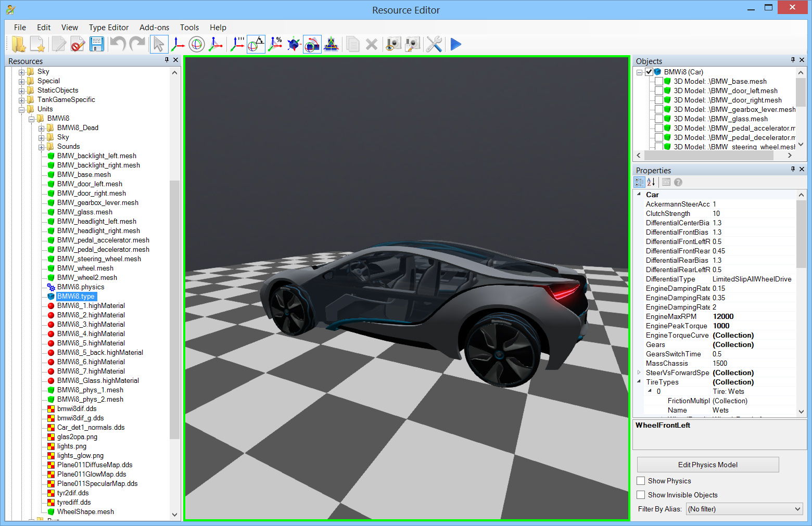Collapse the Units folder
The width and height of the screenshot is (812, 526).
tap(21, 109)
